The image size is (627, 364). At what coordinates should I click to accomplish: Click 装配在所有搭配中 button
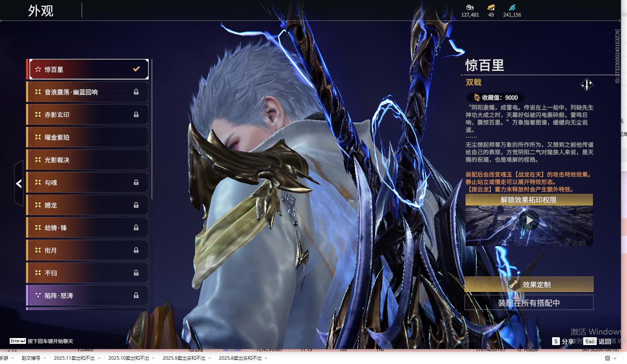click(529, 303)
